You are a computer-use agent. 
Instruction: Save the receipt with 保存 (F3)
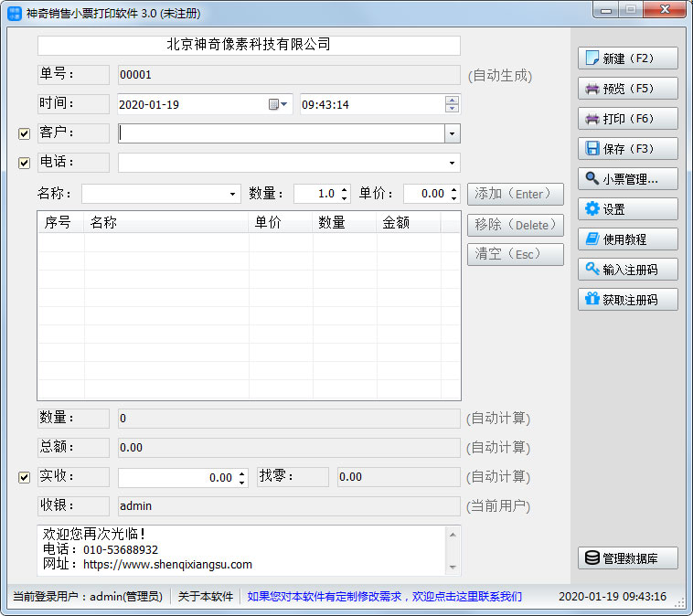[x=592, y=149]
